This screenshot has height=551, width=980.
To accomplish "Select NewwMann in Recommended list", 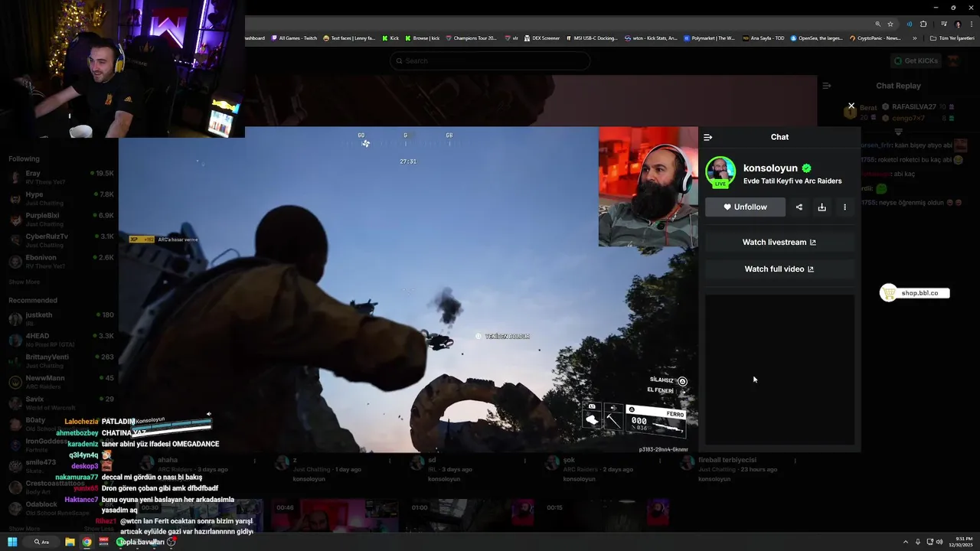I will (60, 382).
